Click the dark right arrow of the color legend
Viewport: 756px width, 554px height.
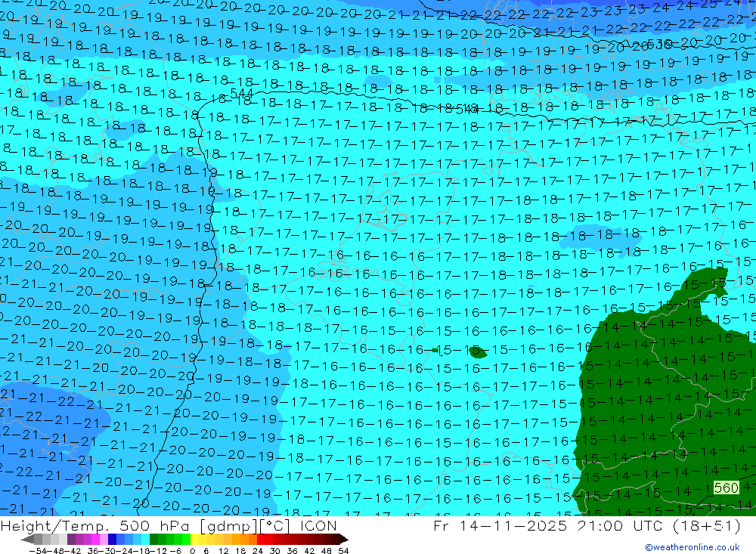(343, 539)
